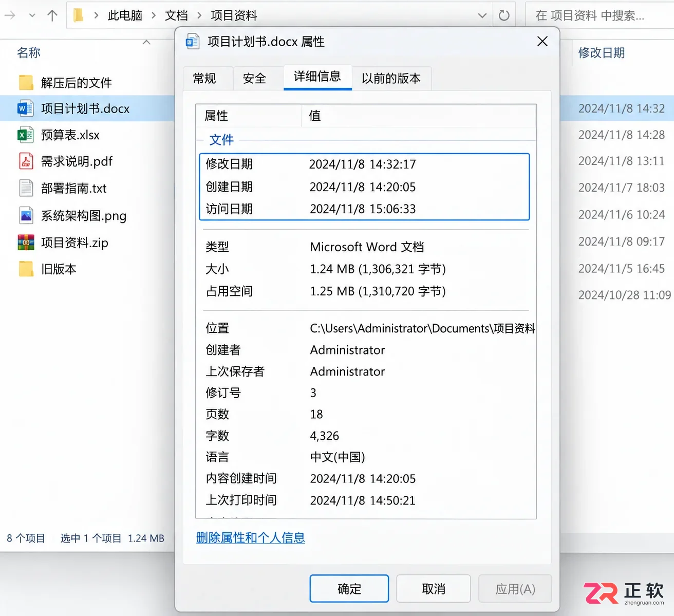Image resolution: width=674 pixels, height=616 pixels.
Task: Click the 类型 value Microsoft Word 文档
Action: pyautogui.click(x=367, y=247)
